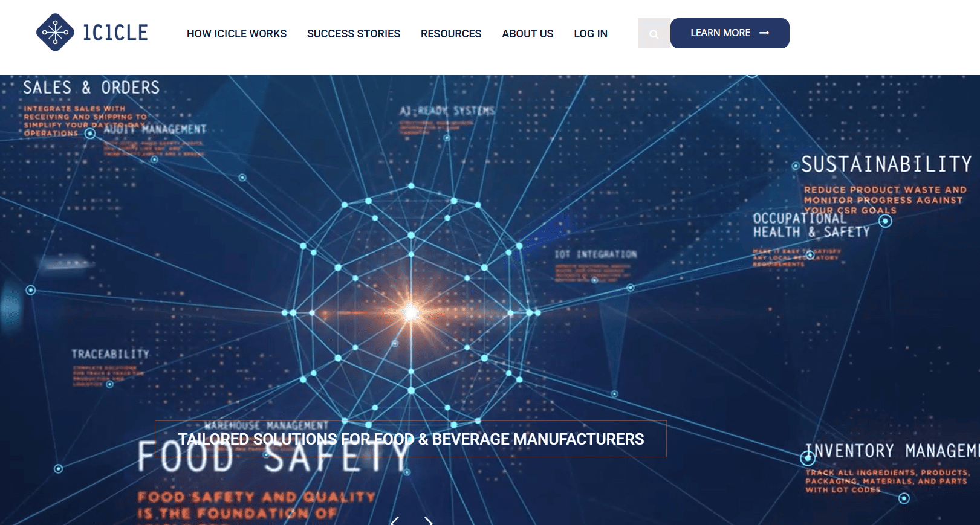Click the IoT Integration label
Screen dimensions: 980x525
click(x=595, y=254)
